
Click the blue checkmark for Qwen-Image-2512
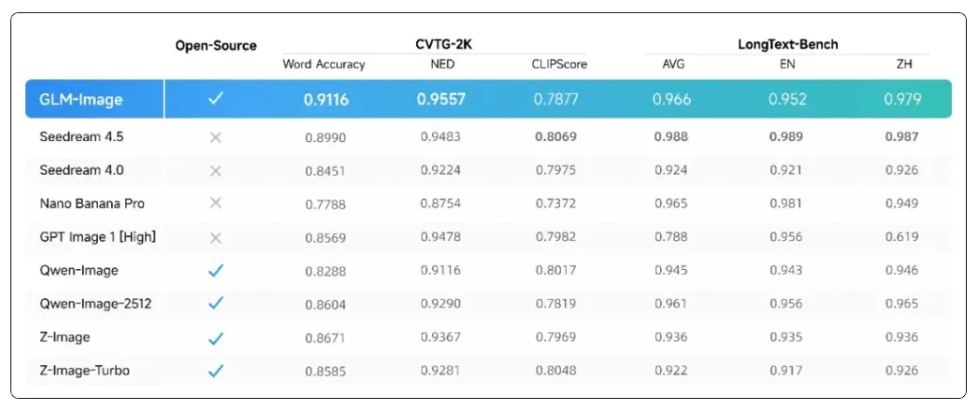[x=216, y=303]
